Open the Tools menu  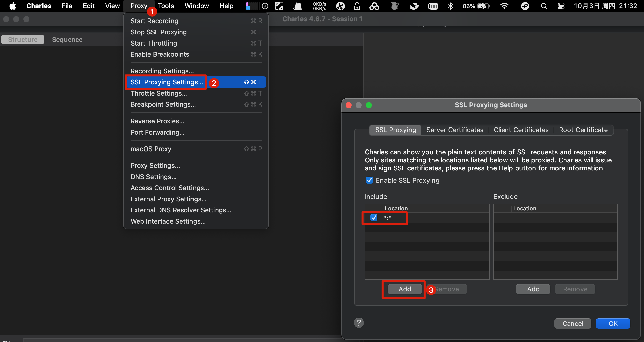[166, 6]
